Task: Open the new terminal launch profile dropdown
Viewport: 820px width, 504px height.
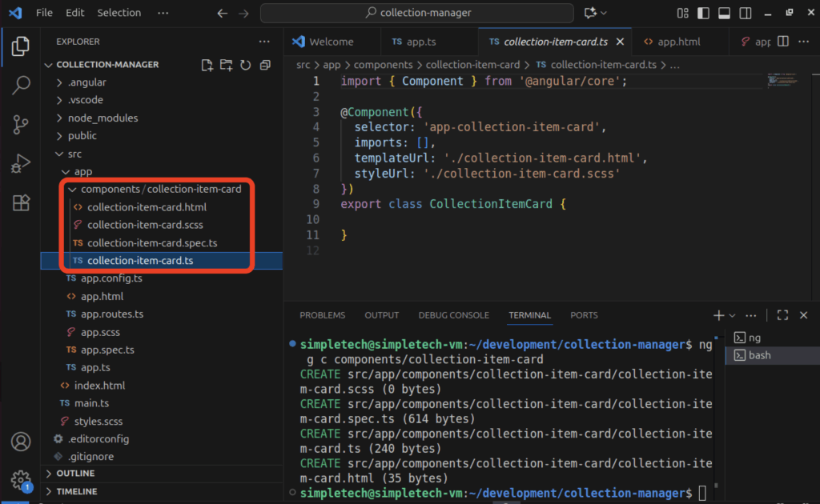Action: click(x=731, y=315)
